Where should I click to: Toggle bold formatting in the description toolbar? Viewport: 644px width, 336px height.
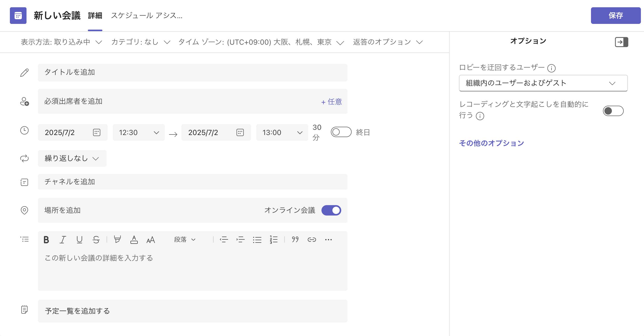(46, 239)
